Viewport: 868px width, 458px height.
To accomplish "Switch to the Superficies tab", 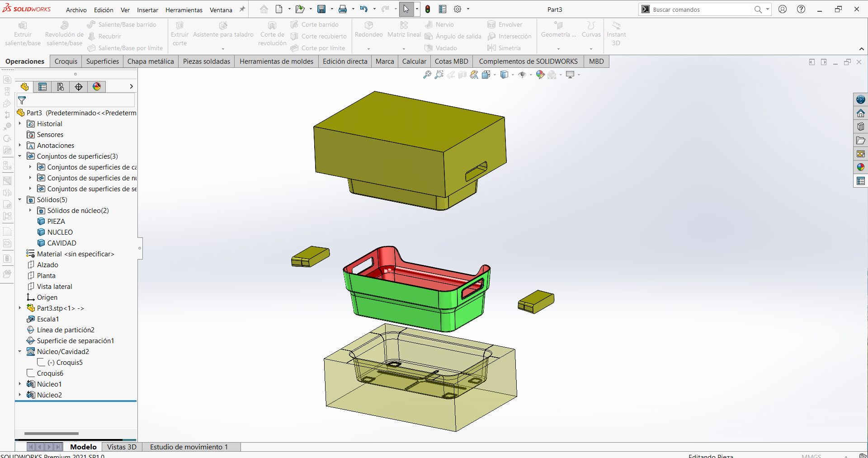I will 103,61.
